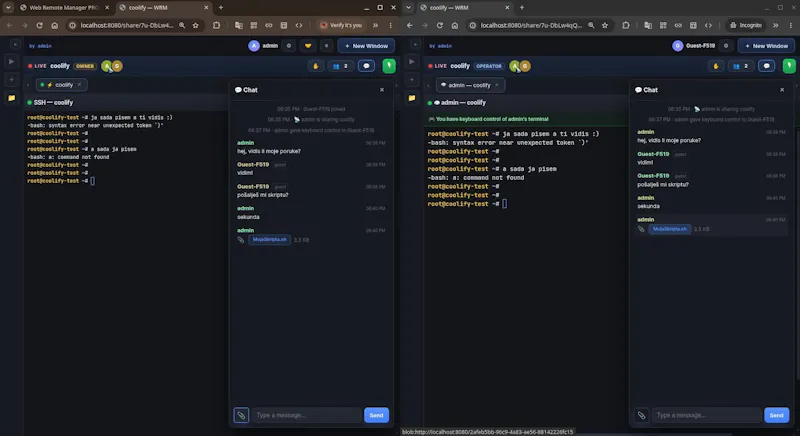Close the Chat panel in right window
Image resolution: width=800 pixels, height=436 pixels.
[782, 90]
